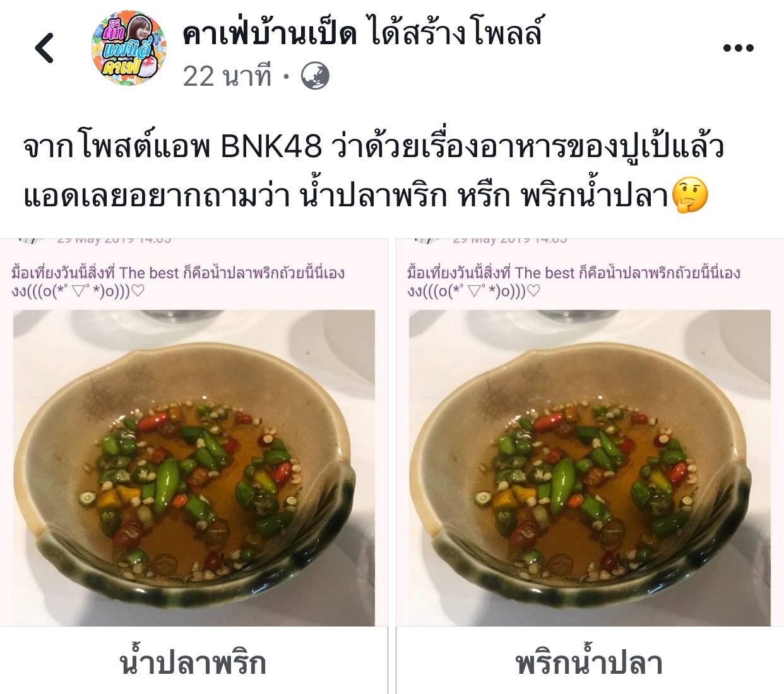Open คาเฟ่บ้านเป็ด profile picture

tap(129, 48)
